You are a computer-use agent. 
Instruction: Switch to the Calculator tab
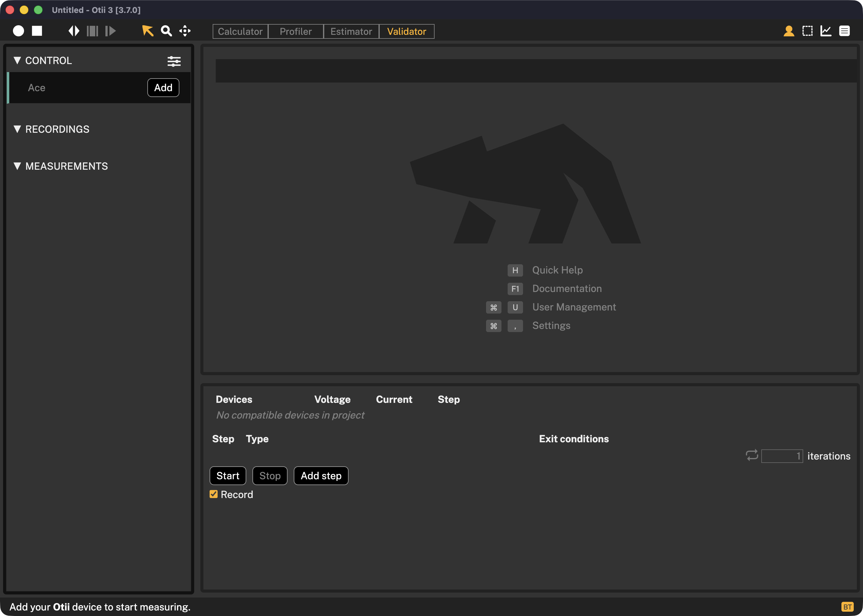click(x=240, y=31)
